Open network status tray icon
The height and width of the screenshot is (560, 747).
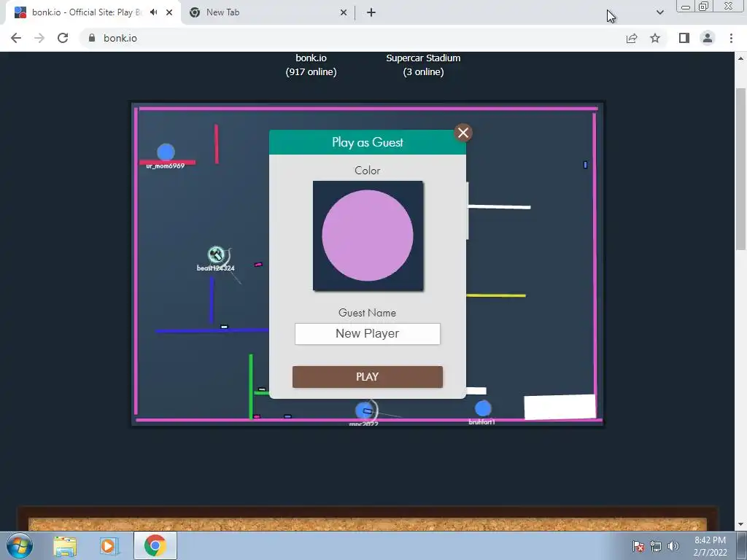(x=656, y=546)
